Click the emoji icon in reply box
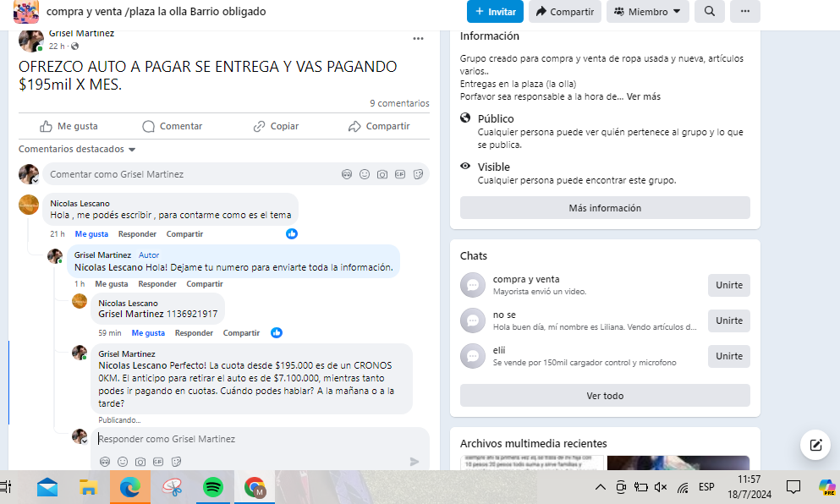This screenshot has width=840, height=504. click(x=123, y=462)
